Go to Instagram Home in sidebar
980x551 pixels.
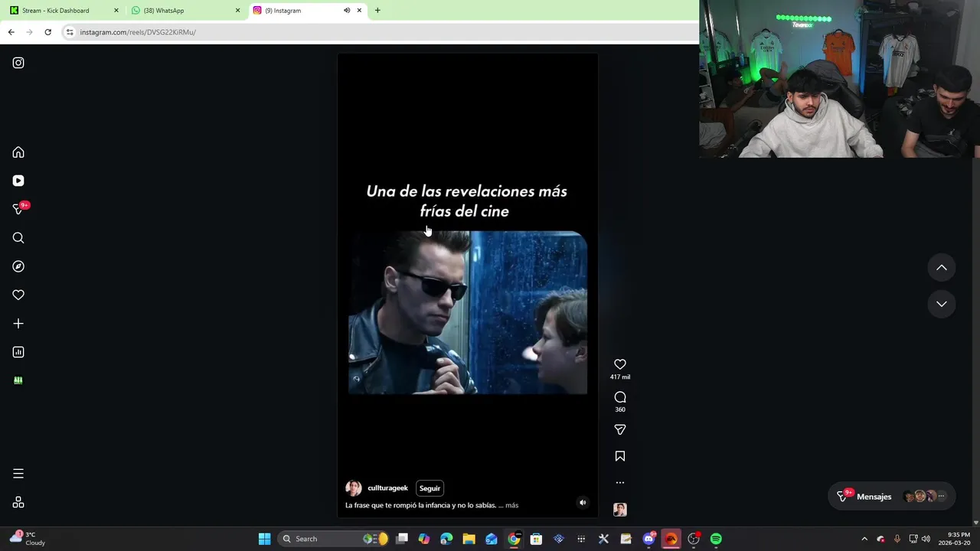pos(18,152)
